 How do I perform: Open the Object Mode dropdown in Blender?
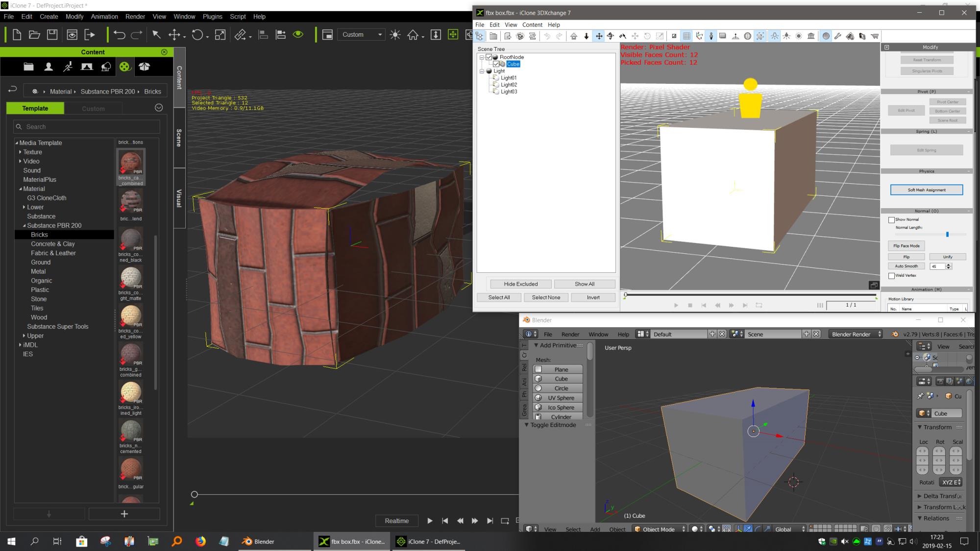[658, 529]
